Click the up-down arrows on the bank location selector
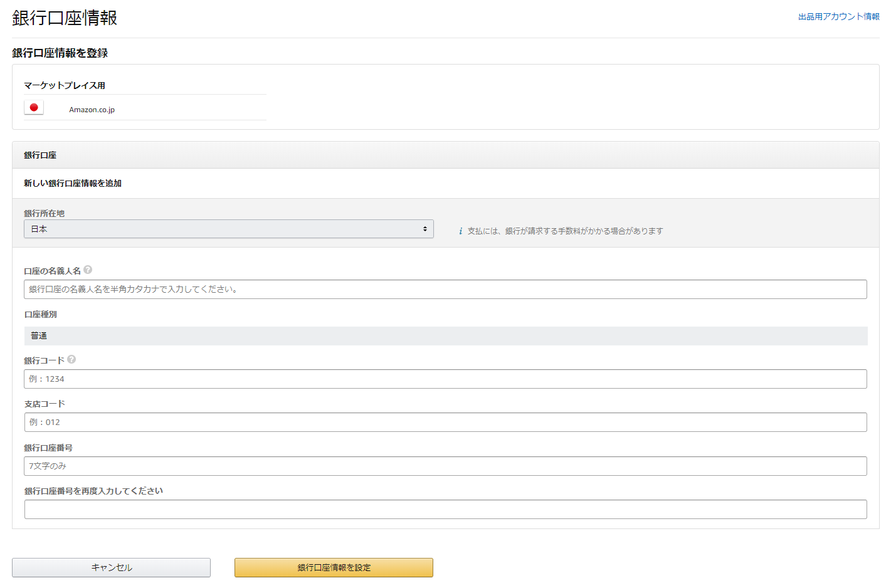The height and width of the screenshot is (588, 891). (426, 229)
